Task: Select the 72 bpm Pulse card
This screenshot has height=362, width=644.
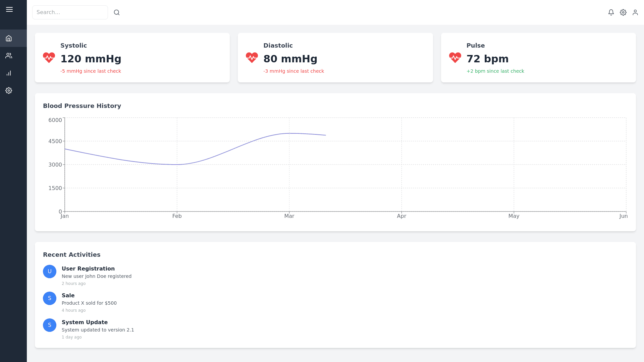Action: pyautogui.click(x=538, y=58)
